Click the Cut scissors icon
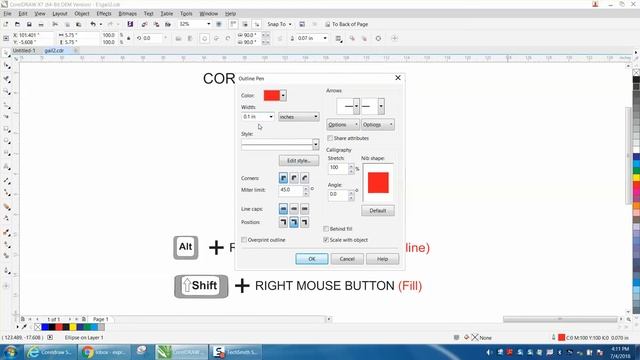 point(55,24)
